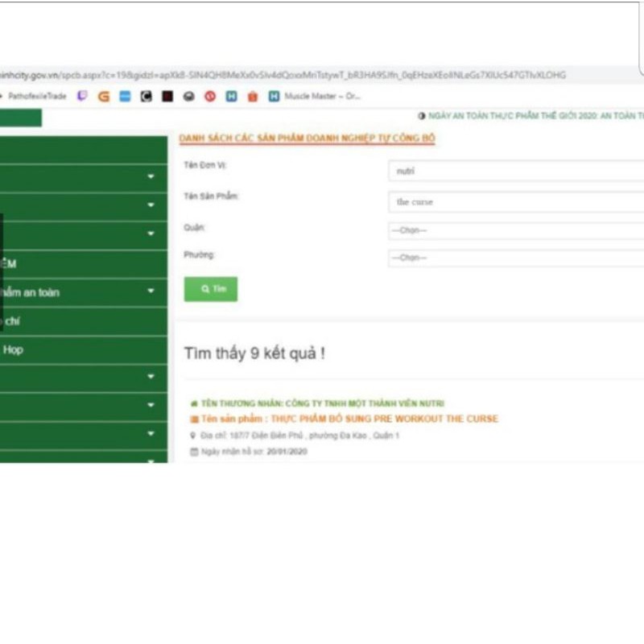
Task: Click the Tìm thấy 9 kết quả text
Action: coord(254,353)
